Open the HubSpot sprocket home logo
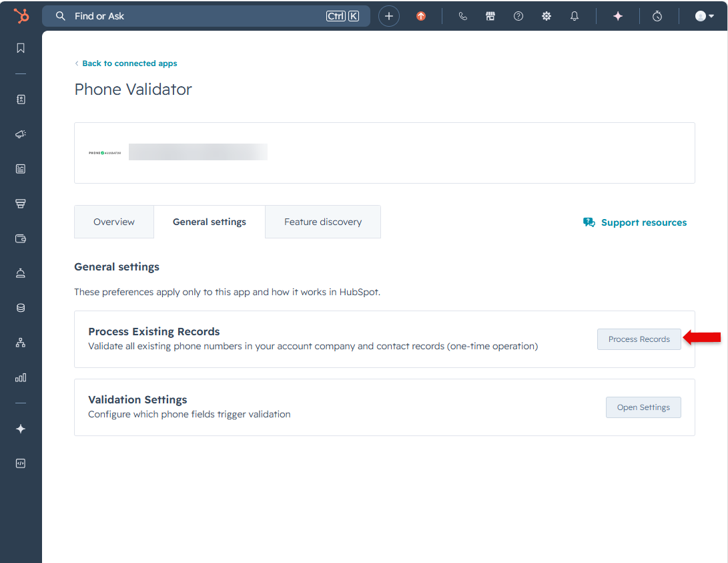Screen dimensions: 728x563 21,16
